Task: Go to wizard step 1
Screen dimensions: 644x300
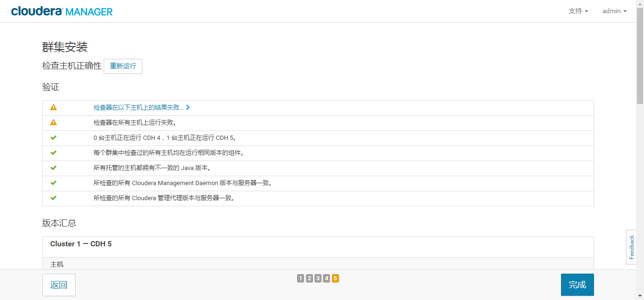Action: click(301, 278)
